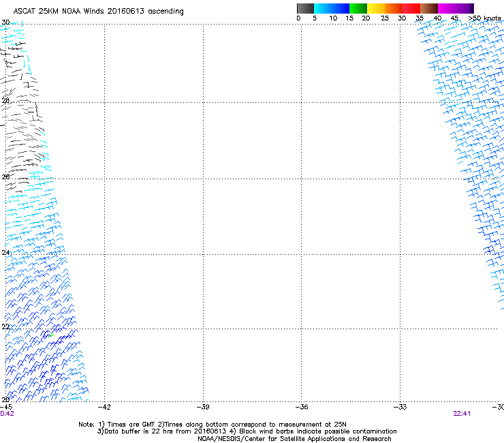504x443 pixels.
Task: Click the latitude label 22
Action: coord(5,327)
